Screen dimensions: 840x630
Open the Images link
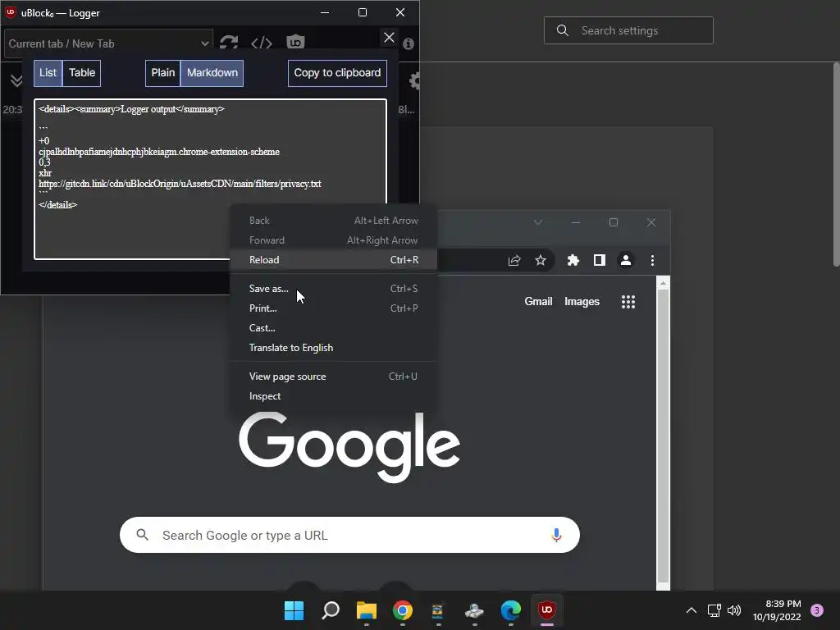[582, 302]
